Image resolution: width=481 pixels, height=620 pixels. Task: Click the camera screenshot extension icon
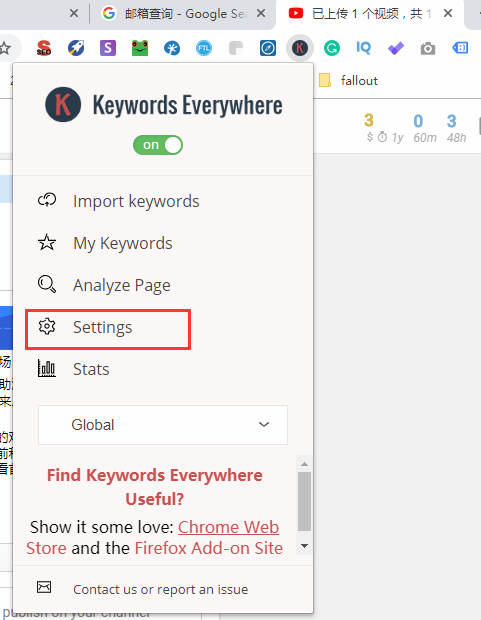[428, 49]
